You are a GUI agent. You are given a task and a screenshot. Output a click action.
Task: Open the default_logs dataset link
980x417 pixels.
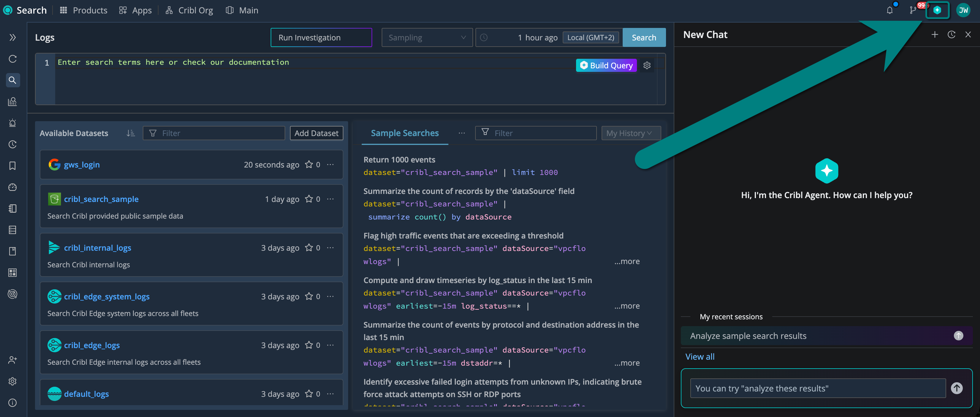click(x=86, y=394)
